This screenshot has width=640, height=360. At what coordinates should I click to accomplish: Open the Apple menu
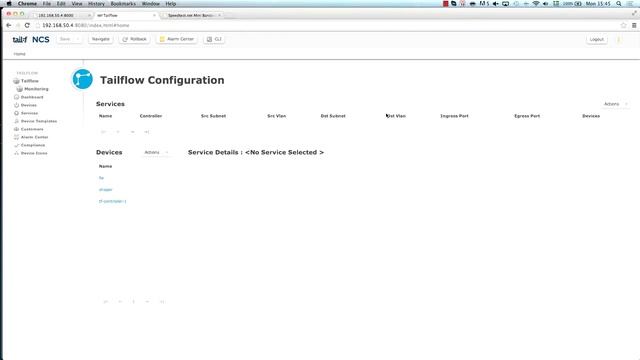click(9, 4)
